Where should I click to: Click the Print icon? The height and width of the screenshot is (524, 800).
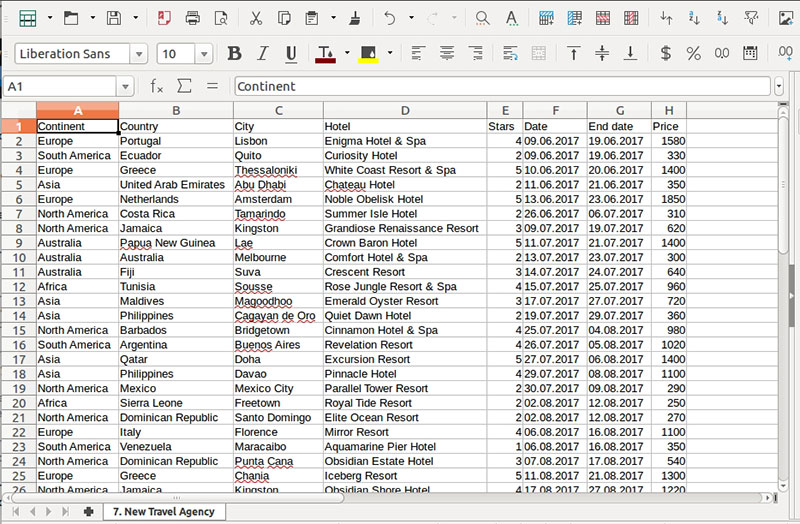193,18
